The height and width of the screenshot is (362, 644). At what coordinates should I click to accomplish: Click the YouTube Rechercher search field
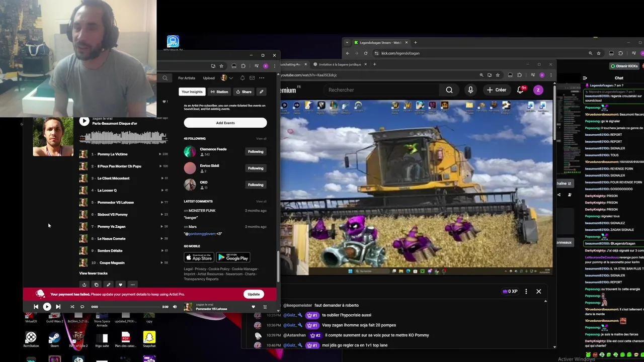382,90
